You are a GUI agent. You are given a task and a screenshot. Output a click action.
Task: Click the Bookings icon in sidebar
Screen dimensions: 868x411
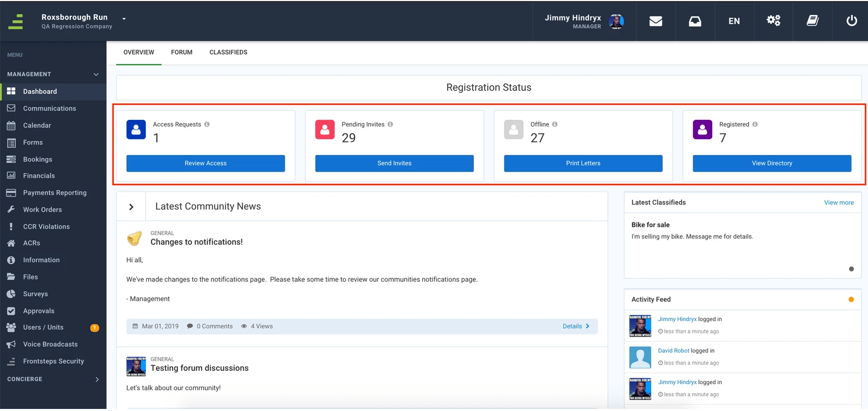(11, 159)
